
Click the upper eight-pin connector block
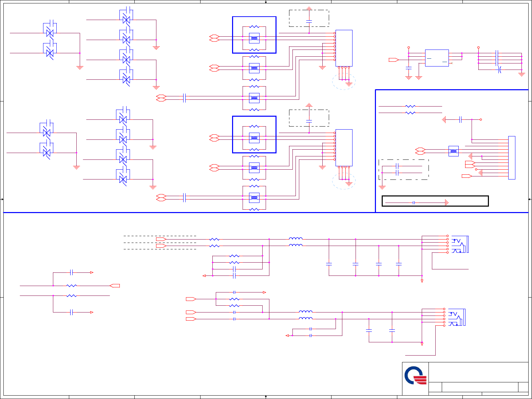pos(344,48)
